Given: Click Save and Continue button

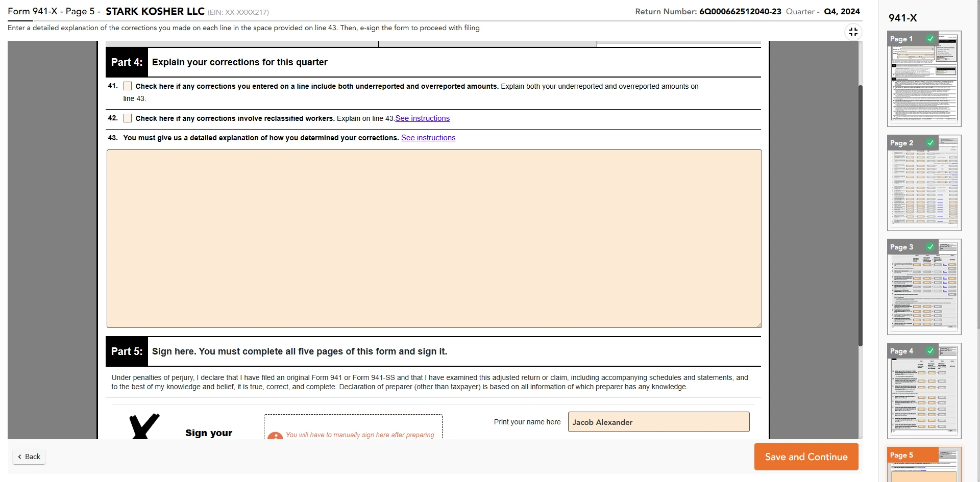Looking at the screenshot, I should tap(806, 456).
